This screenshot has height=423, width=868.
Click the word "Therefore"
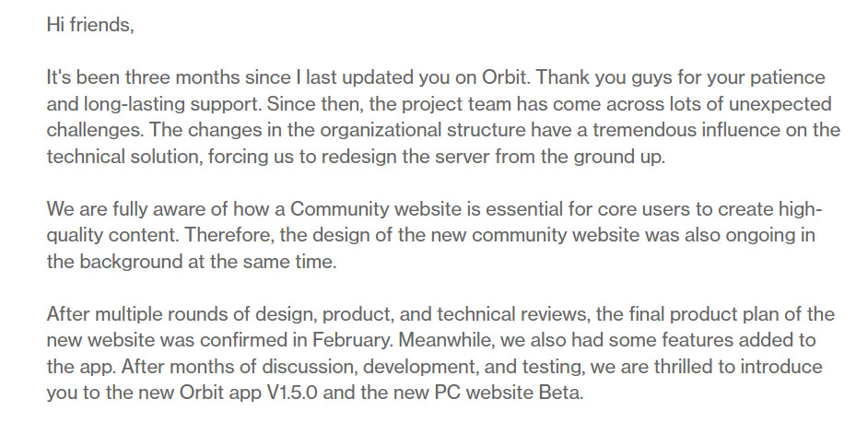[229, 236]
